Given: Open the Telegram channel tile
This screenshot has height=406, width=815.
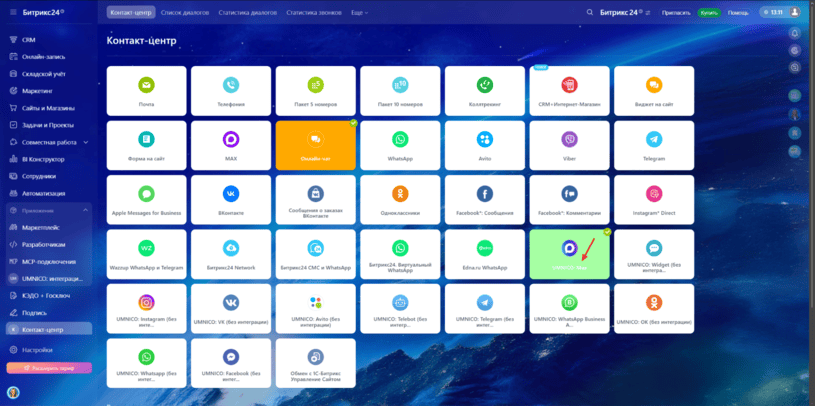Looking at the screenshot, I should (653, 145).
